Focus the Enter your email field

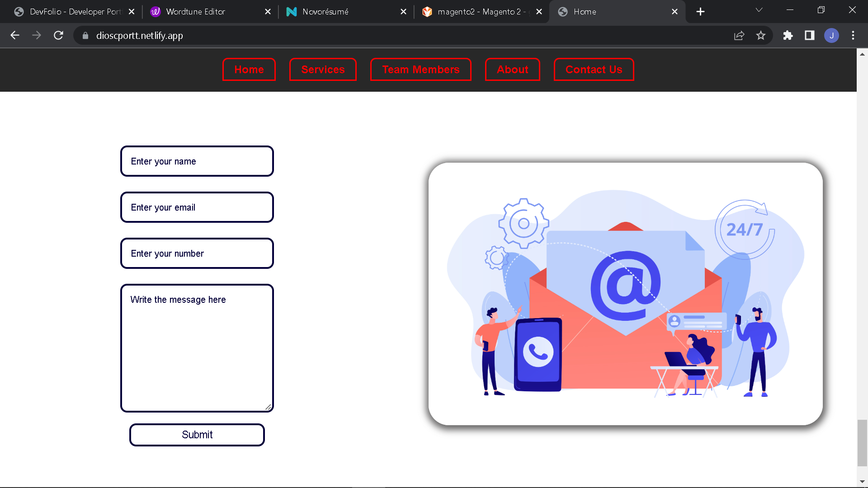coord(197,207)
